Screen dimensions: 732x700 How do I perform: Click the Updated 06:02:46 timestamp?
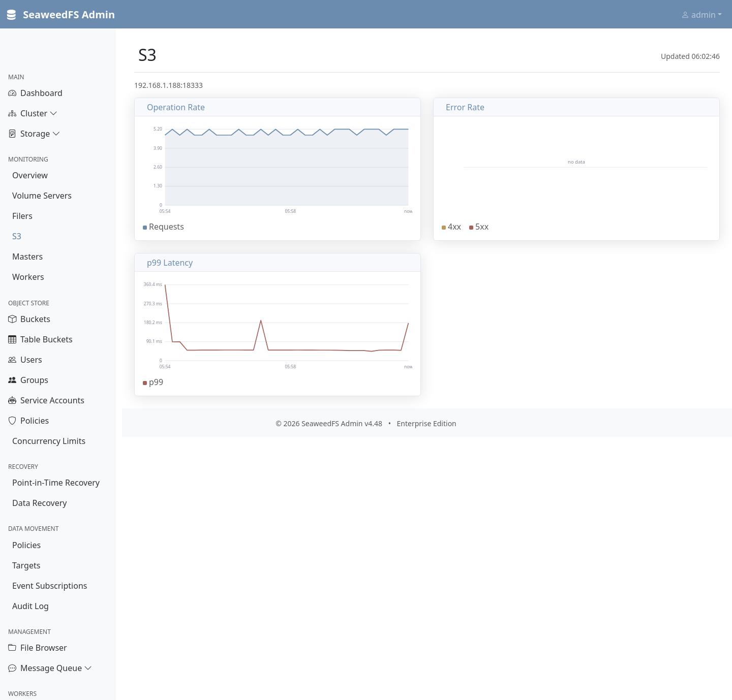[x=690, y=56]
